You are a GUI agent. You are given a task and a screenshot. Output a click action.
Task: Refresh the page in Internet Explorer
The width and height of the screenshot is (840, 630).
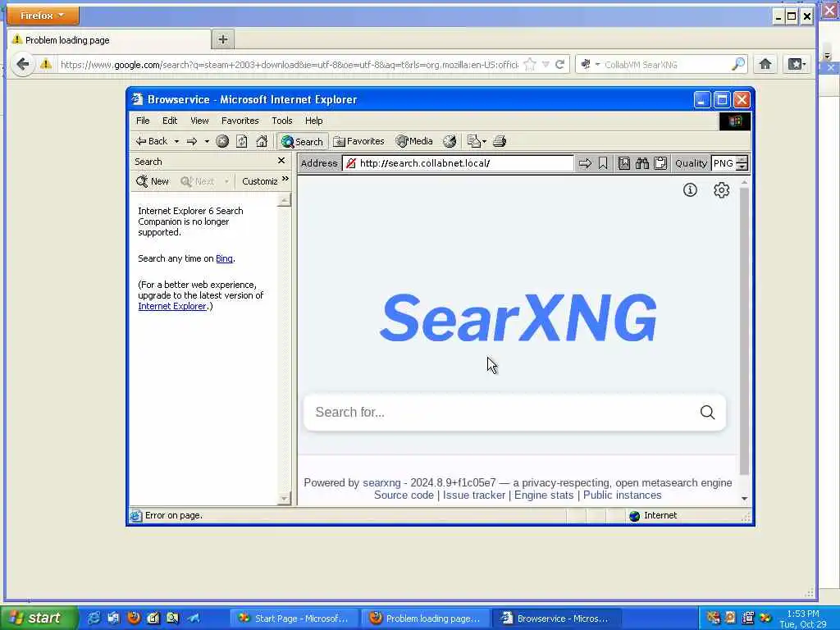pyautogui.click(x=242, y=141)
